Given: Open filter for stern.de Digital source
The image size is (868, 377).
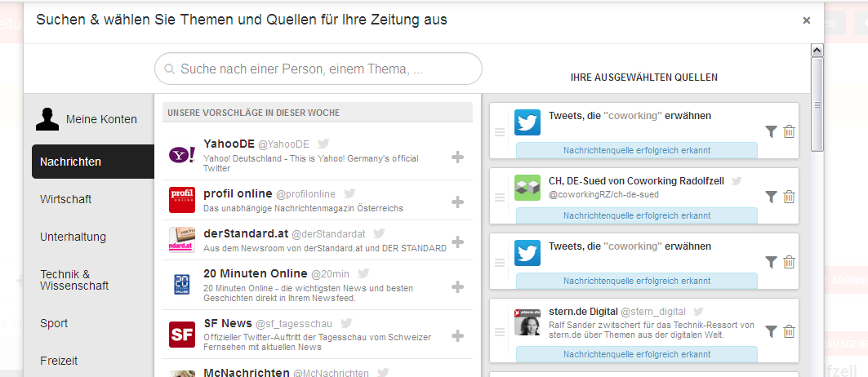Looking at the screenshot, I should pyautogui.click(x=771, y=331).
